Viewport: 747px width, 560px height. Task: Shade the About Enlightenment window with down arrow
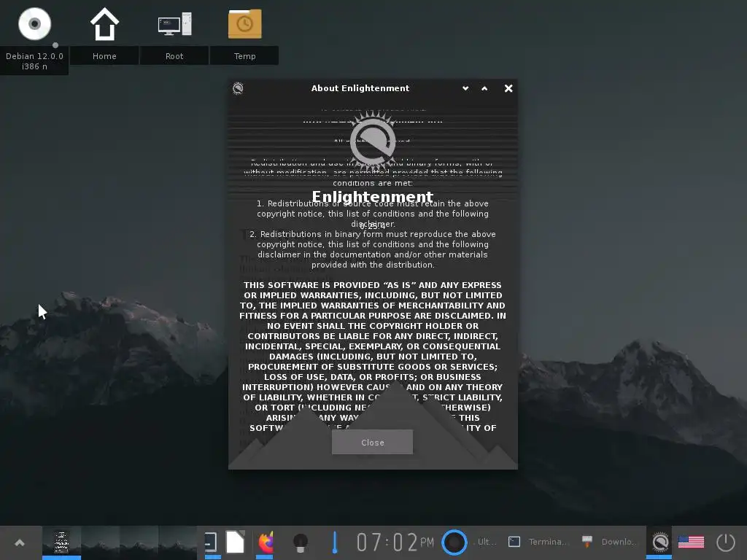click(x=465, y=88)
